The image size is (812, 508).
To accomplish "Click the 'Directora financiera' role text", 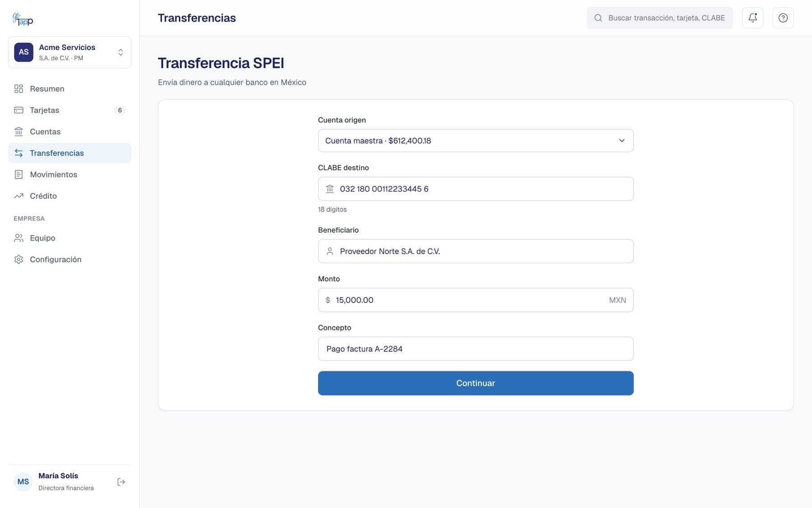I will pyautogui.click(x=66, y=488).
